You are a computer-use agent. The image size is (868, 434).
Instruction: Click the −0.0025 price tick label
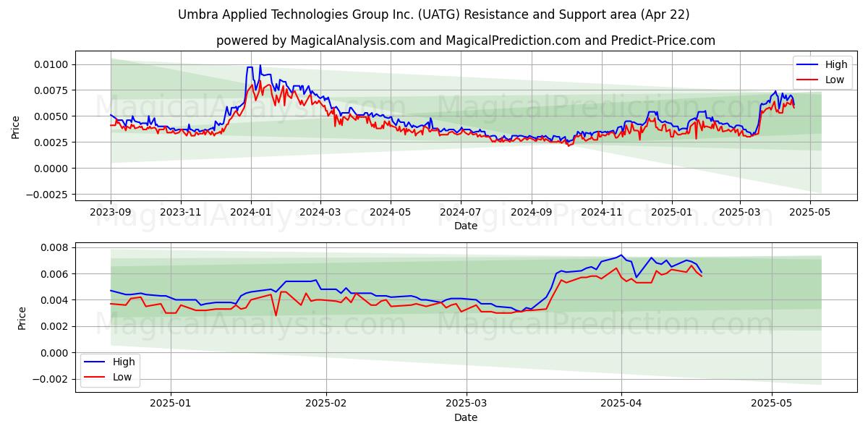pos(48,195)
